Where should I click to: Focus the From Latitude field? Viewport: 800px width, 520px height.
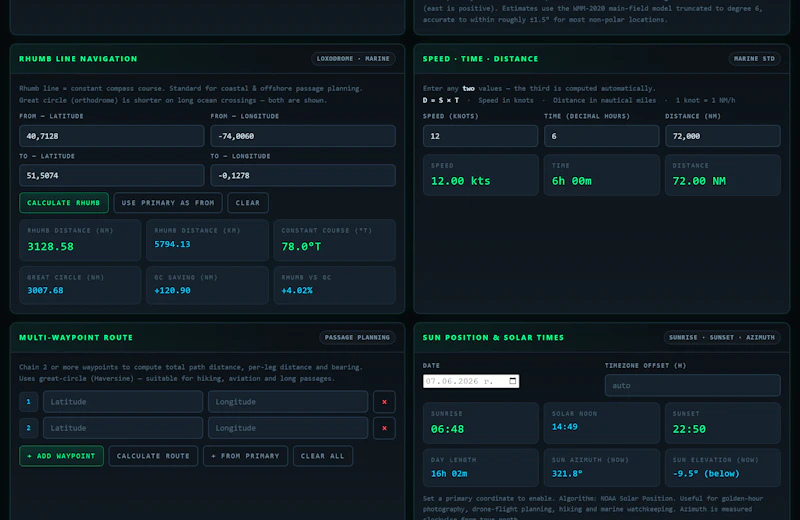coord(112,136)
